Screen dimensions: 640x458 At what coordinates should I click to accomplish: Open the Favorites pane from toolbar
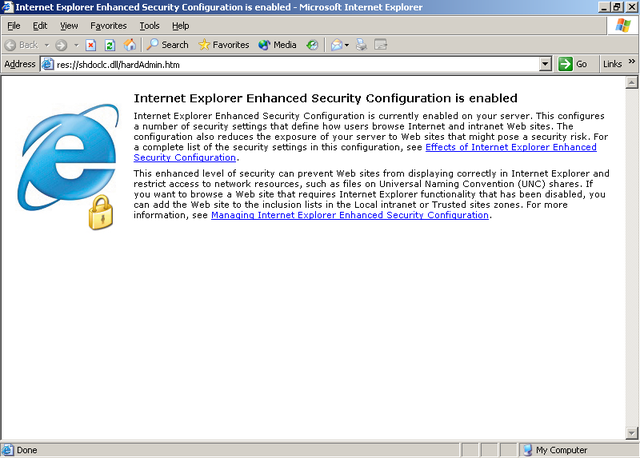point(224,45)
